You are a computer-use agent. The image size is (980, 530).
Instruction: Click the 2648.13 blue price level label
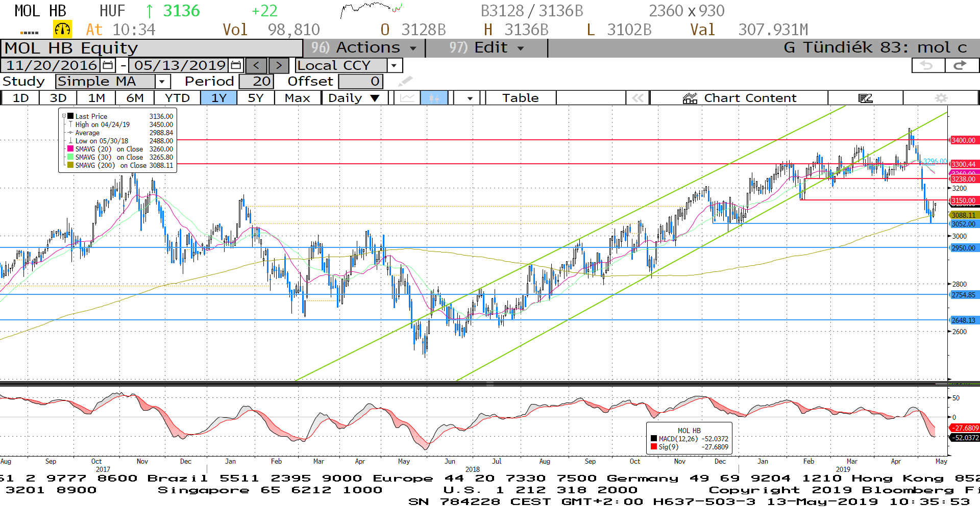click(x=963, y=320)
